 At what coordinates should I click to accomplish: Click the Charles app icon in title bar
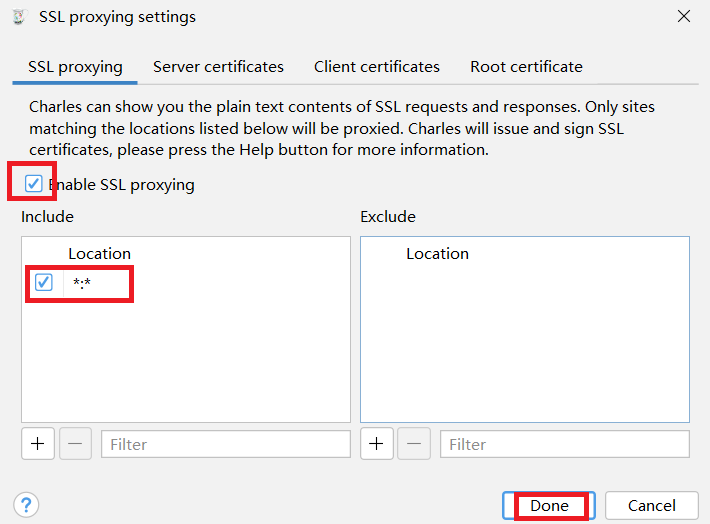point(16,17)
